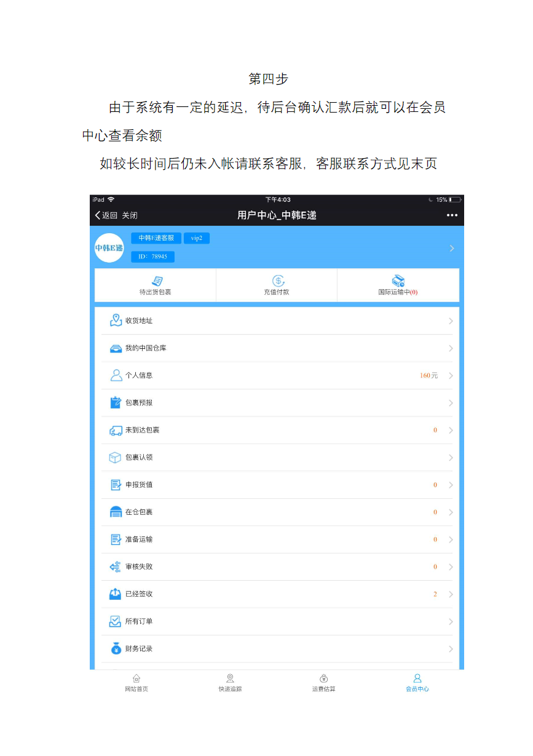Expand 我的中国仓库 row chevron

[x=451, y=348]
